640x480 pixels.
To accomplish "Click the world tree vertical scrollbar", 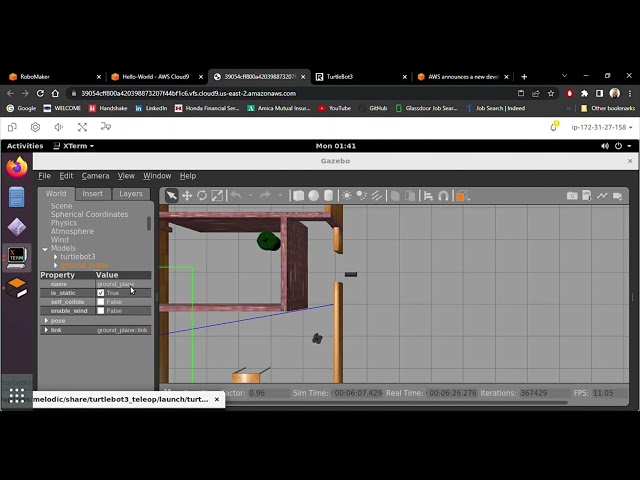I will click(149, 223).
